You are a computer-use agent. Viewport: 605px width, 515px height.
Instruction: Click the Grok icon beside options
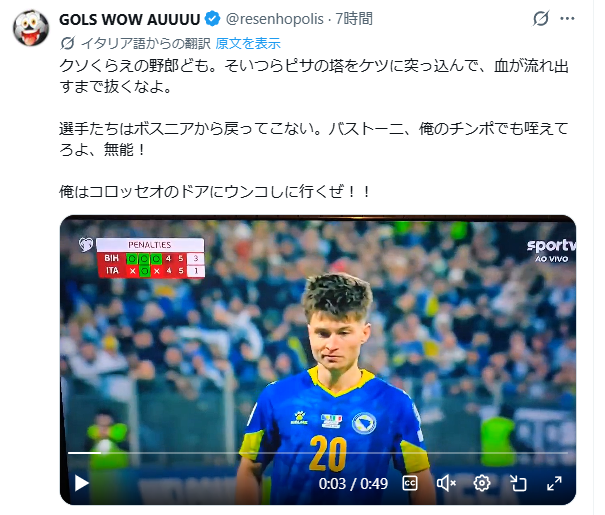(541, 19)
